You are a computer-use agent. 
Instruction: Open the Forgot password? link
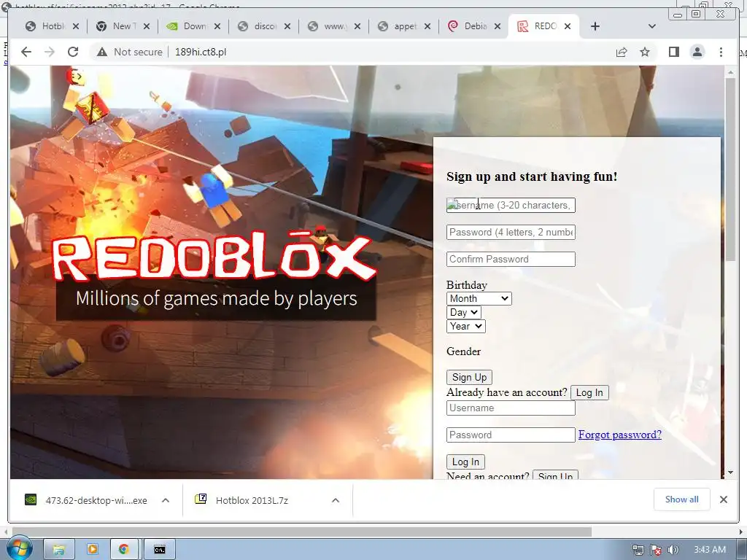point(620,435)
